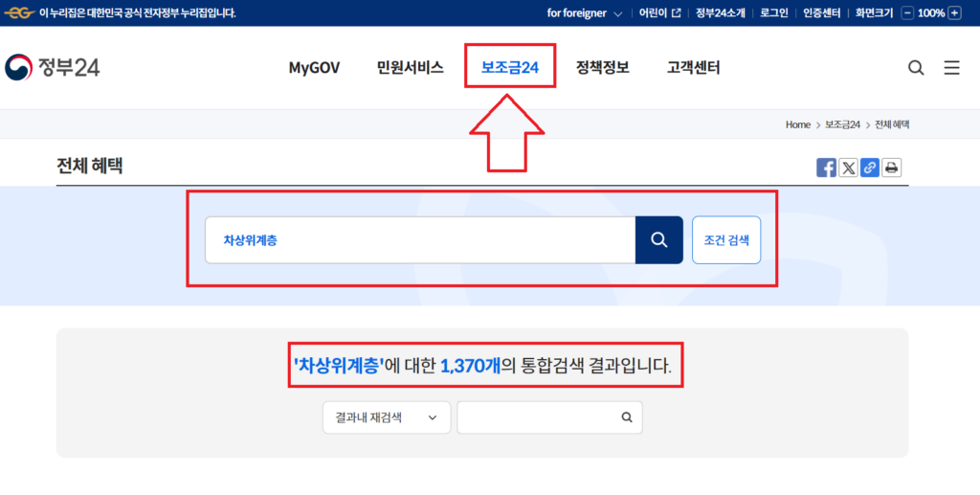
Task: Click the search icon in the re-search field
Action: pyautogui.click(x=627, y=417)
